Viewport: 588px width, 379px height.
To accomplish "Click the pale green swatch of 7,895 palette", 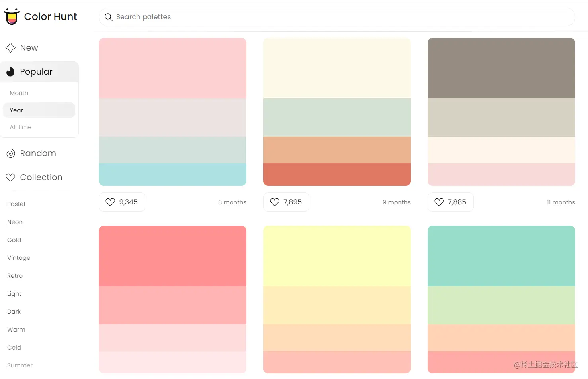I will [337, 118].
